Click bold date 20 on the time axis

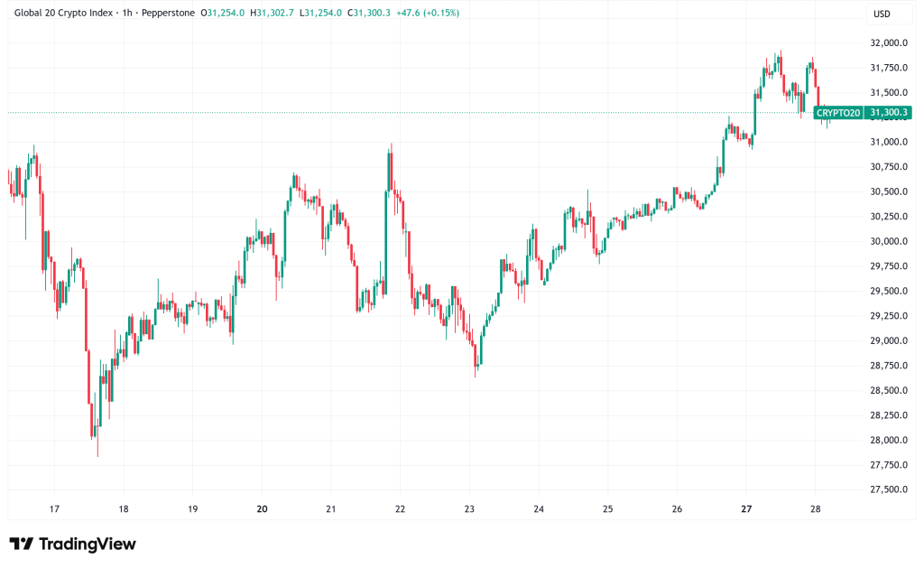coord(262,508)
